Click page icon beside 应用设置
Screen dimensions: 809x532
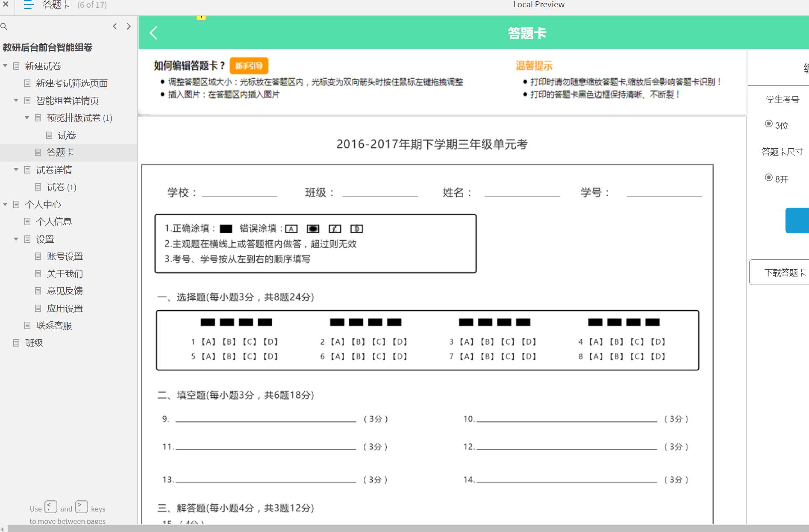(38, 308)
